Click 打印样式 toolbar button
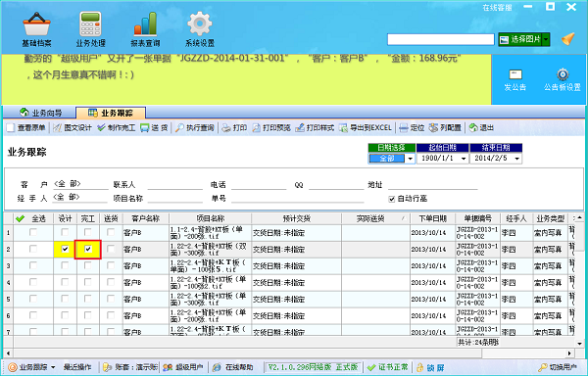Viewport: 588px width, 376px height. point(315,127)
